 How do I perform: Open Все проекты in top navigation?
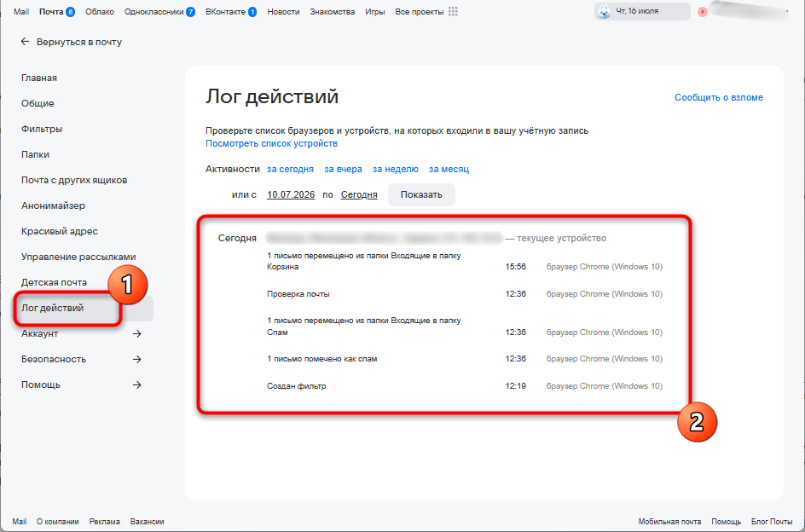(x=420, y=11)
